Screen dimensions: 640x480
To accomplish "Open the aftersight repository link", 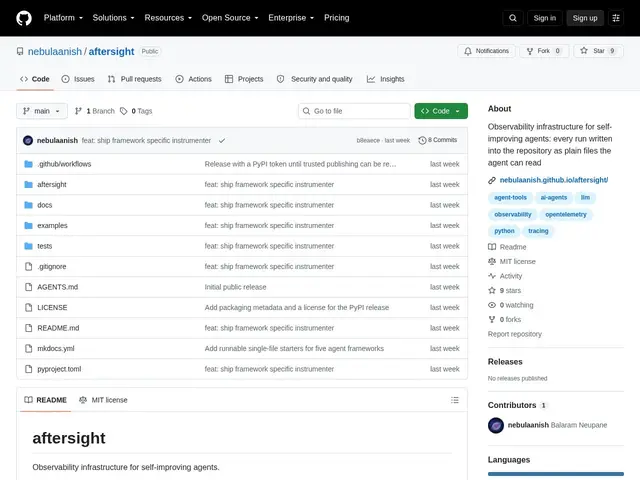I will click(111, 51).
